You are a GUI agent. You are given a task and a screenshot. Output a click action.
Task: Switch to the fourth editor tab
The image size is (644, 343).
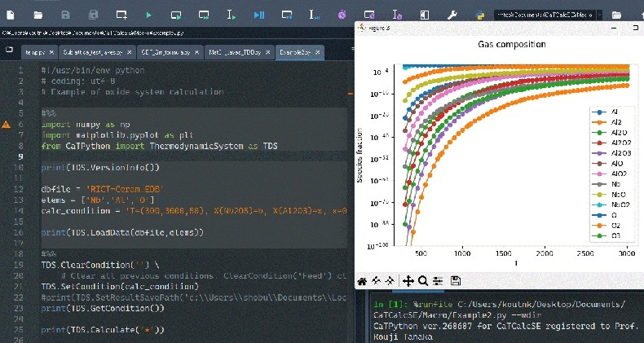coord(235,52)
